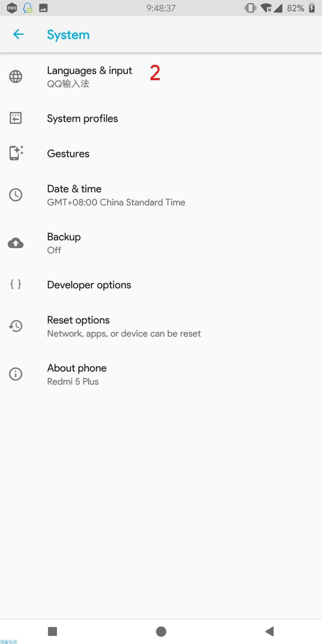Tap the triangle back navigation button
Screen dimensions: 322x644
coord(270,631)
